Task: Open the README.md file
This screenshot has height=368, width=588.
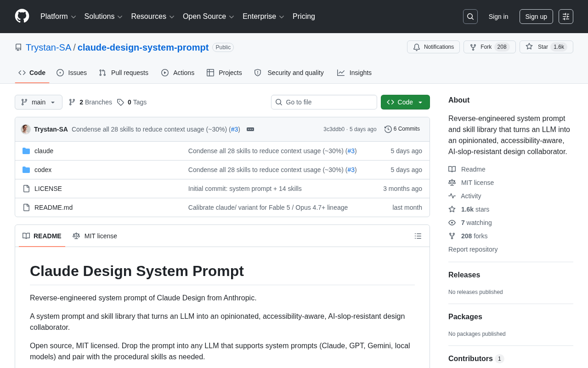Action: coord(53,207)
